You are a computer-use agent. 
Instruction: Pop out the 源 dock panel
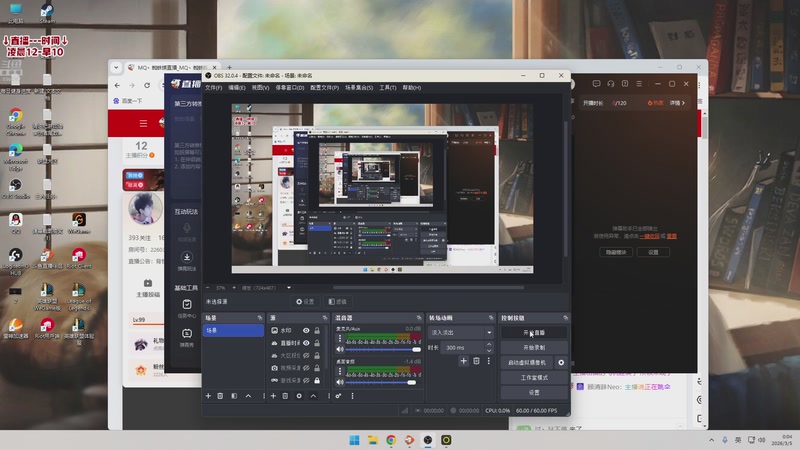(x=324, y=318)
